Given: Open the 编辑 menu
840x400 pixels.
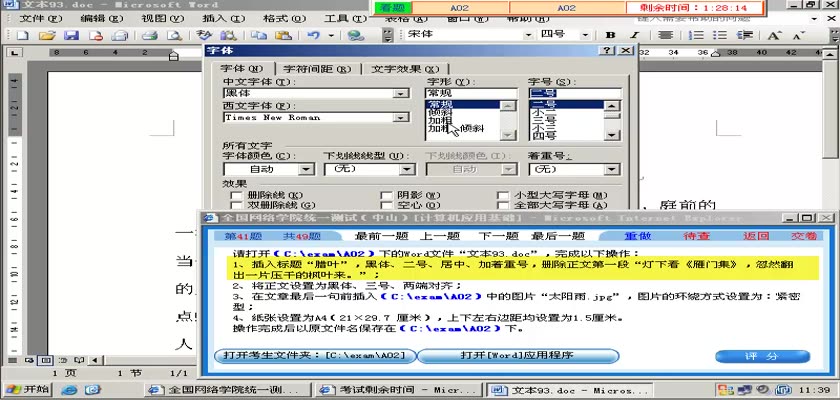Looking at the screenshot, I should click(x=101, y=18).
